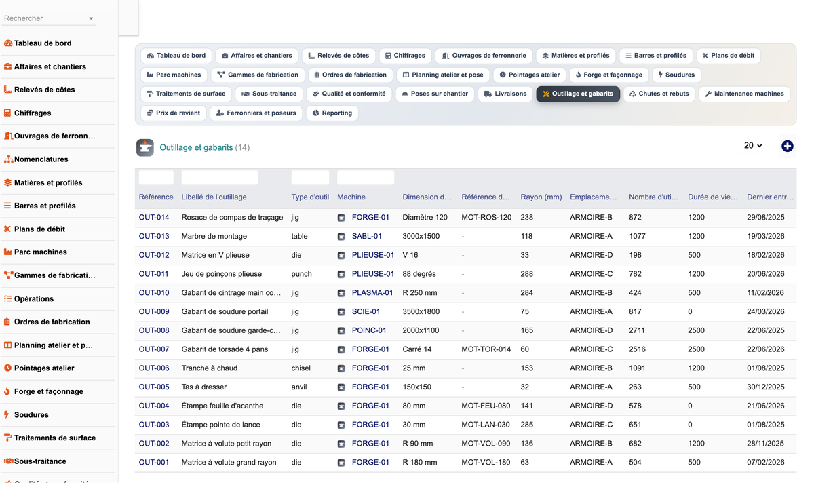Switch to Planning atelier et pose tab
This screenshot has width=814, height=504.
[443, 75]
